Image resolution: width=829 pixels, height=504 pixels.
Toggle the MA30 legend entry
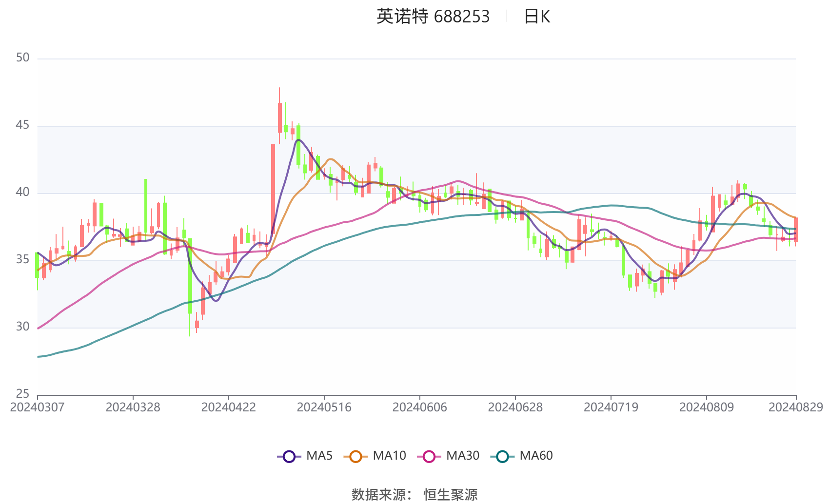click(x=448, y=456)
